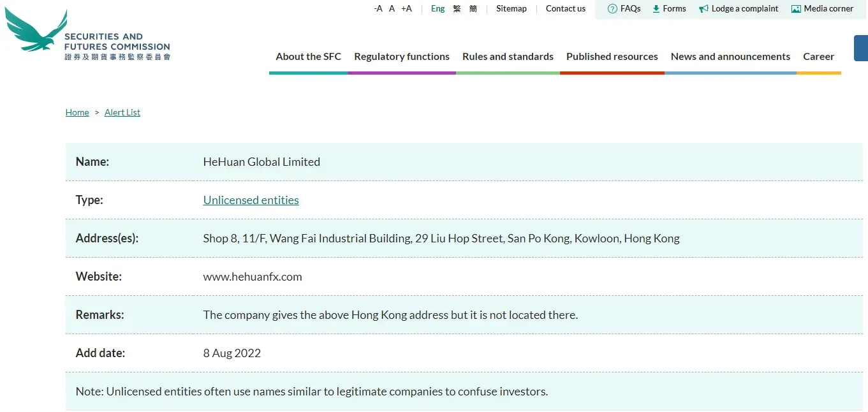Follow the Unlicensed entities link
868x412 pixels.
click(251, 200)
